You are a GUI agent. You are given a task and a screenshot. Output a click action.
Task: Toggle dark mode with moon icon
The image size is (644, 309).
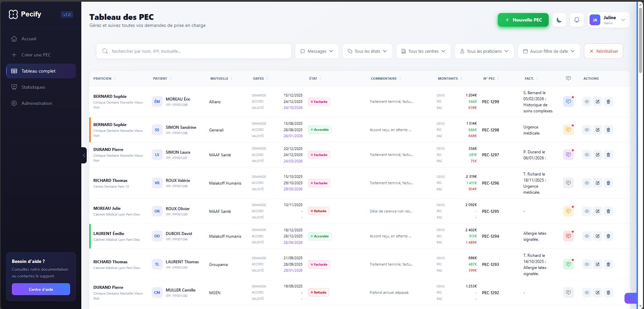(559, 20)
